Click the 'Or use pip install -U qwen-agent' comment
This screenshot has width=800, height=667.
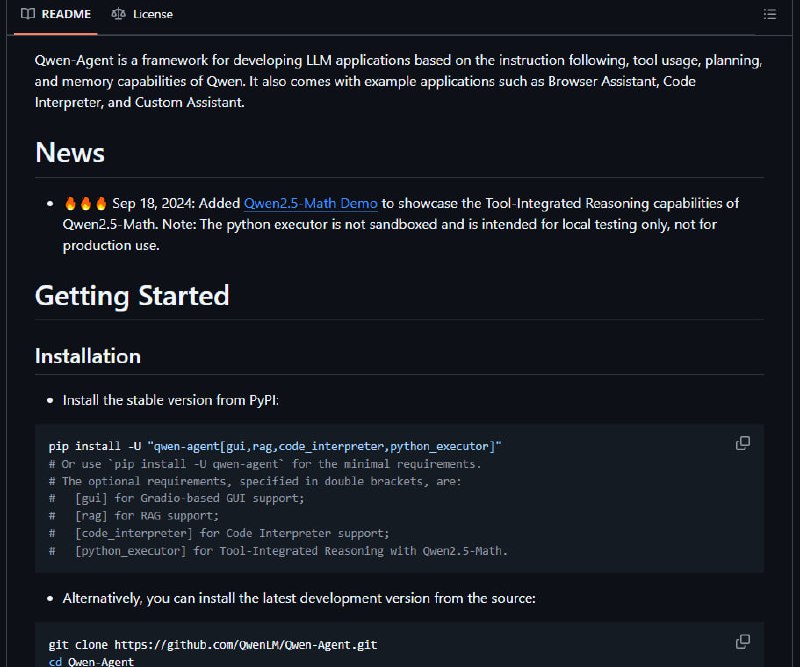[x=265, y=464]
